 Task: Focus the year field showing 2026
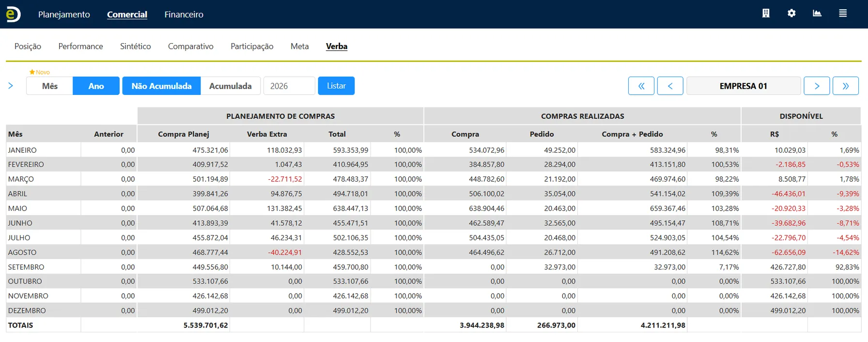coord(289,86)
